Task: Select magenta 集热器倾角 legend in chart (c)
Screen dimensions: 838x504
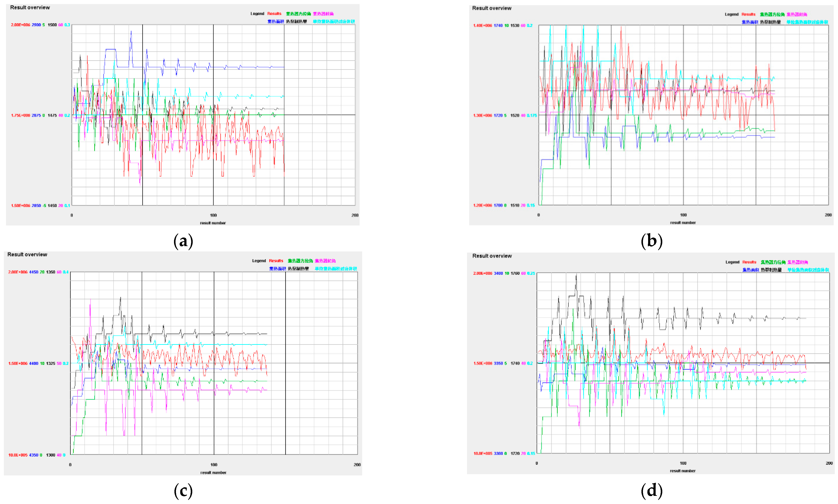Action: pos(325,261)
